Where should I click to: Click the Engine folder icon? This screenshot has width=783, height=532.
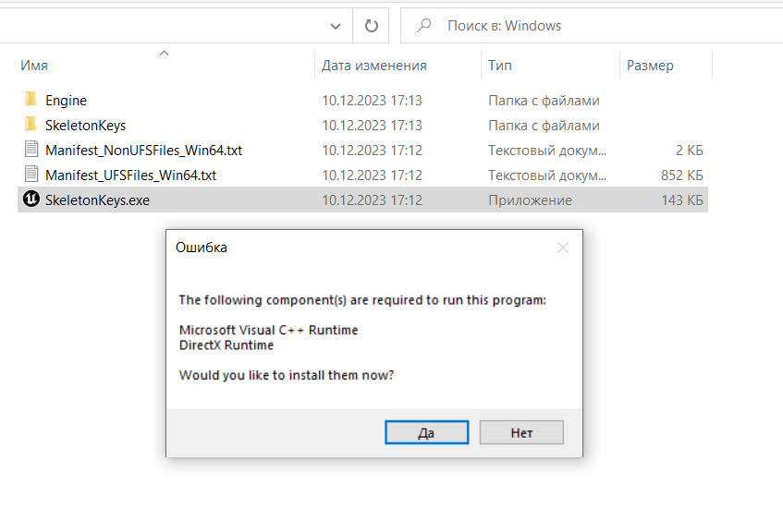pyautogui.click(x=31, y=100)
